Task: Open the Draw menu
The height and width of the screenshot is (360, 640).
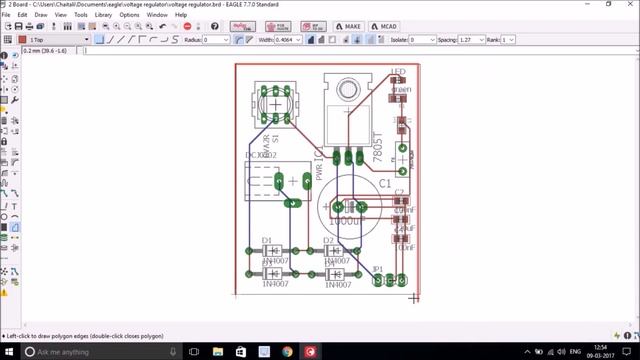Action: pyautogui.click(x=41, y=15)
